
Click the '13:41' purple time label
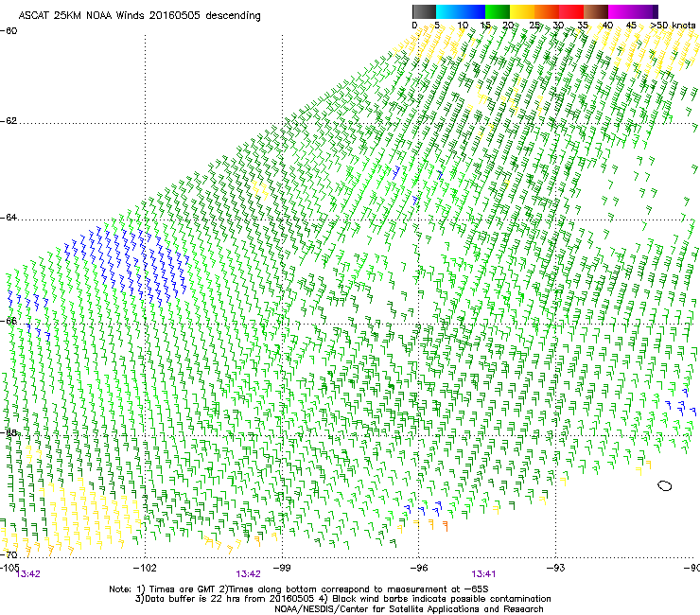[x=483, y=574]
